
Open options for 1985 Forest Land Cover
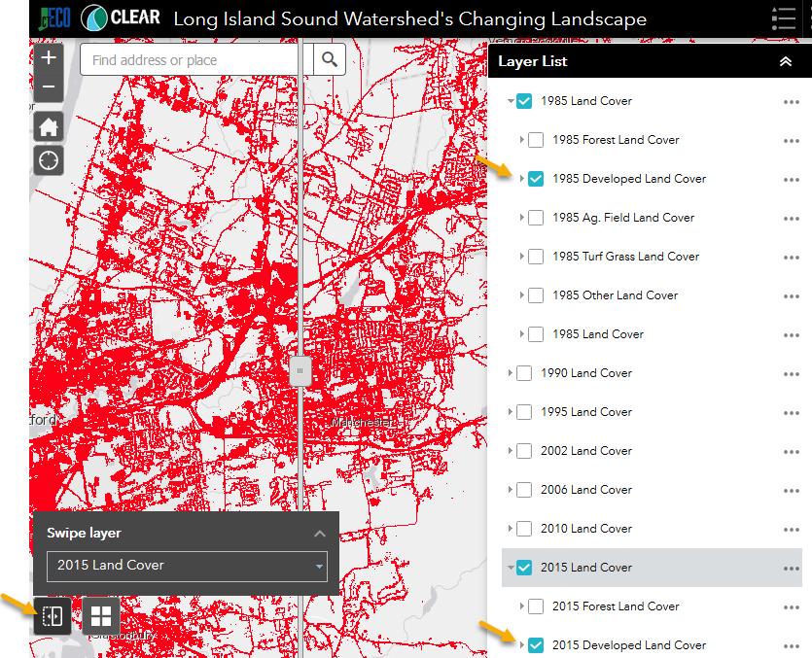tap(792, 141)
